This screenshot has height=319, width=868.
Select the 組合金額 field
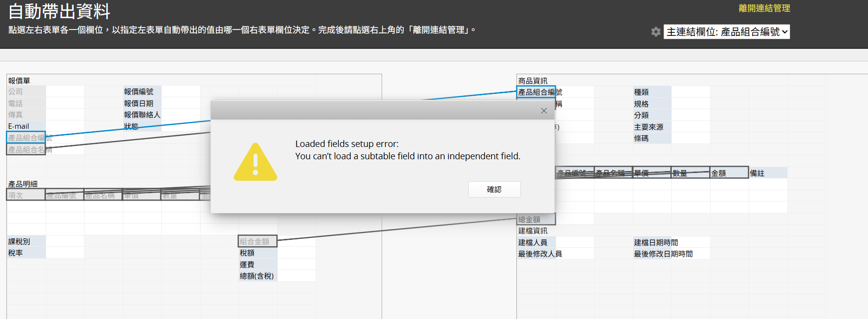coord(258,241)
